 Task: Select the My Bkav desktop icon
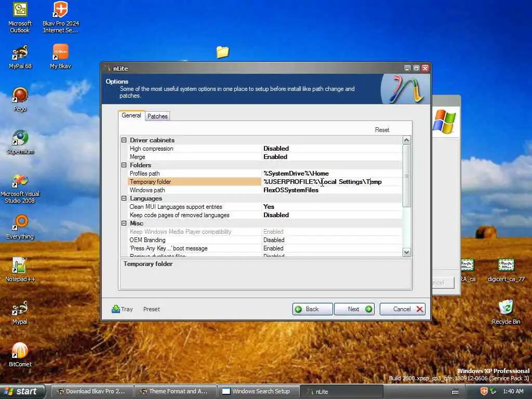(60, 56)
